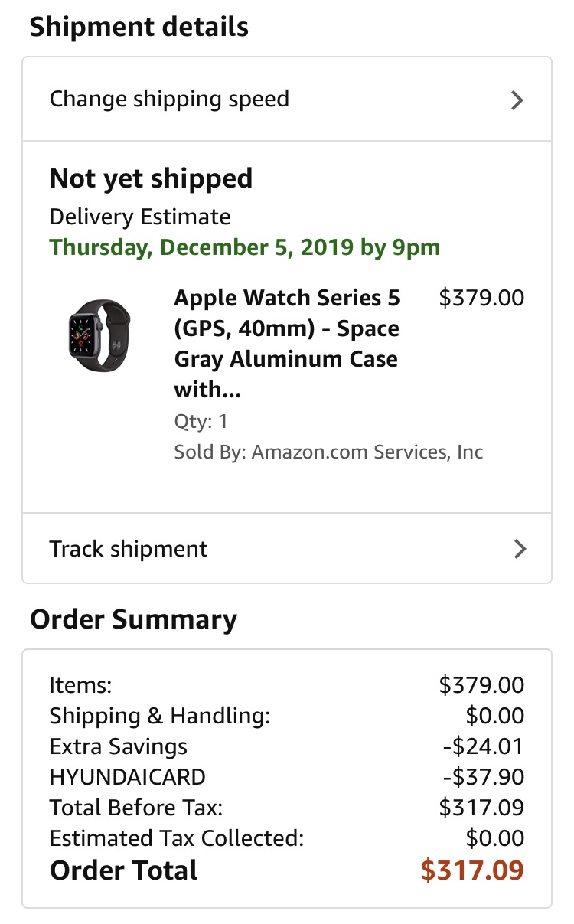574x924 pixels.
Task: Tap the red $317.09 order total amount
Action: pyautogui.click(x=472, y=870)
